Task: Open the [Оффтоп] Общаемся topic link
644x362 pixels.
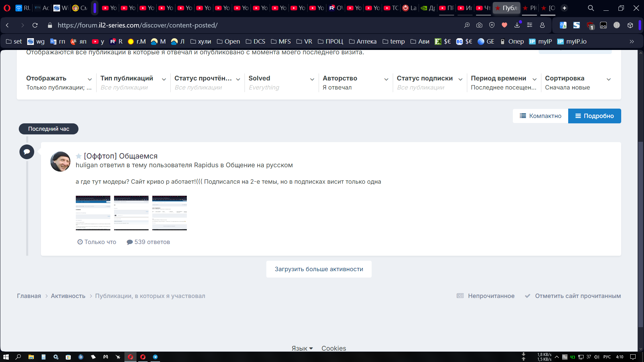Action: pos(120,156)
